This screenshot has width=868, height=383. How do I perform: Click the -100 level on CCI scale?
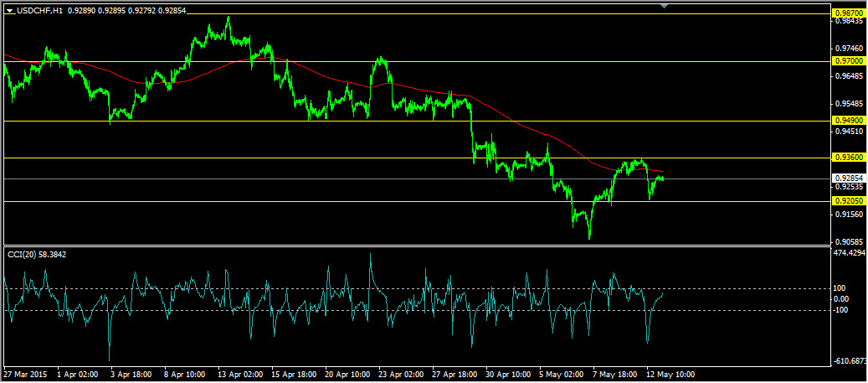[841, 309]
